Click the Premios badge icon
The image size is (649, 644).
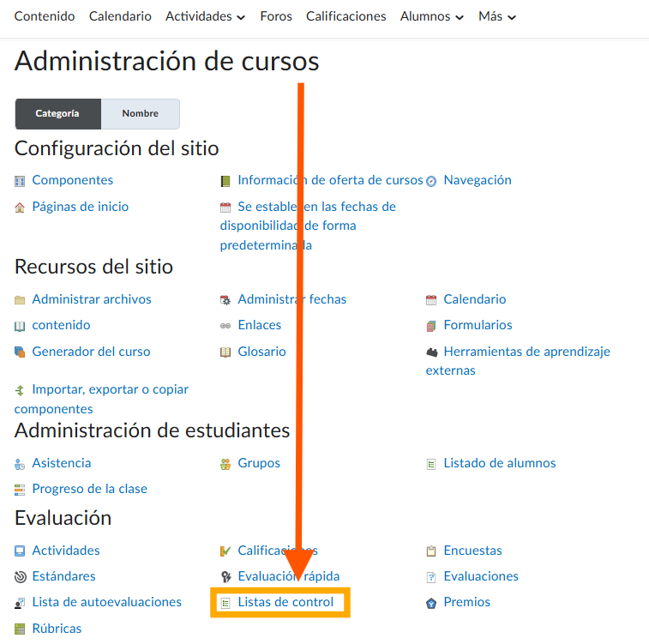pos(431,603)
